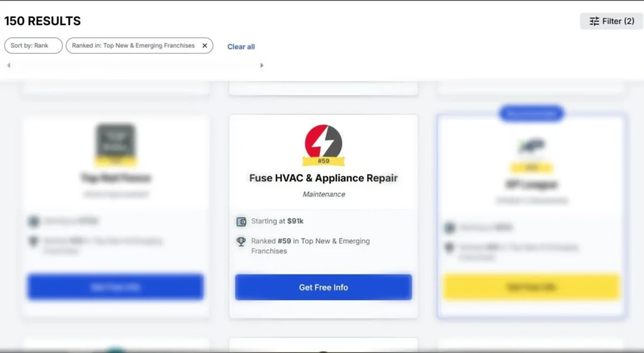
Task: Select the Maintenance category text
Action: (324, 194)
